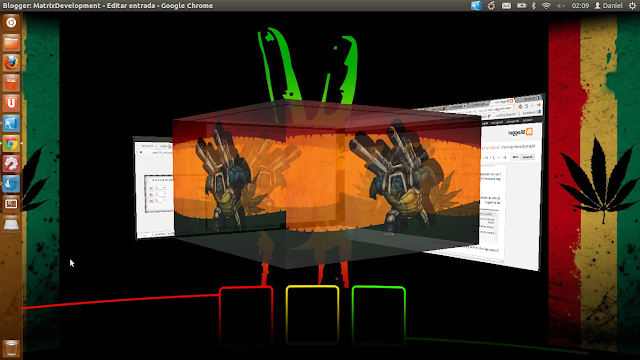Open Ubuntu One launcher icon

tap(11, 103)
